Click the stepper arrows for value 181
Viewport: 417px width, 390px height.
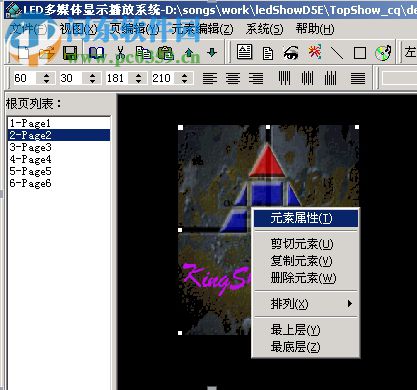[139, 78]
